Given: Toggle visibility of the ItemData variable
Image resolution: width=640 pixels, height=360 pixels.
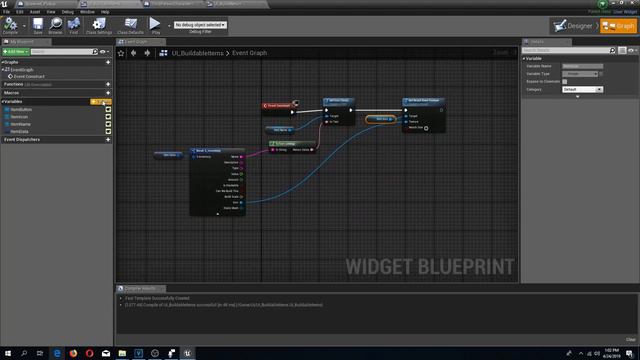Looking at the screenshot, I should pyautogui.click(x=108, y=131).
